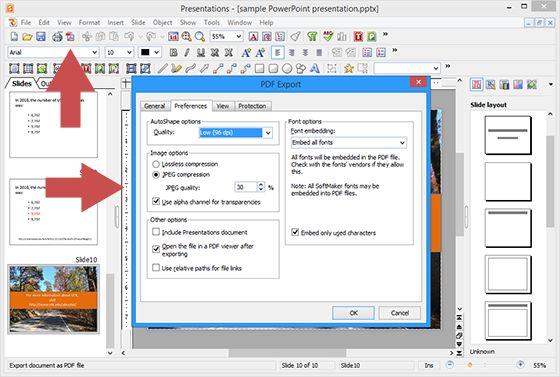This screenshot has width=560, height=377.
Task: Open first sidebar panel icon above Slide layout
Action: [x=476, y=85]
